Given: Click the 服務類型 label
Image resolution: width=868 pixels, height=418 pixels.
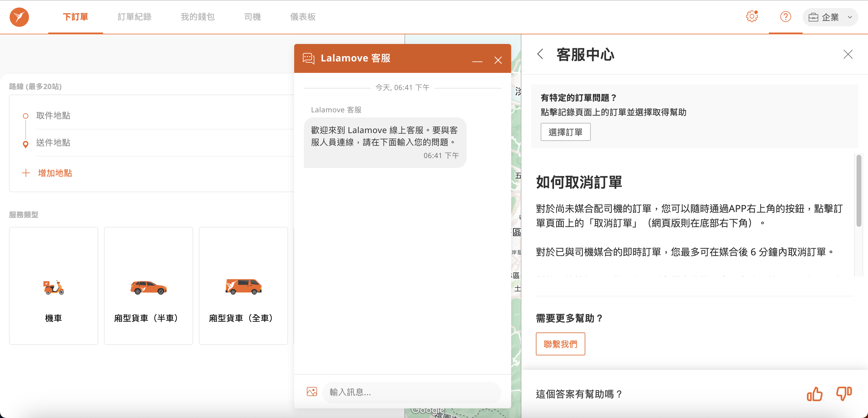Looking at the screenshot, I should click(x=24, y=215).
